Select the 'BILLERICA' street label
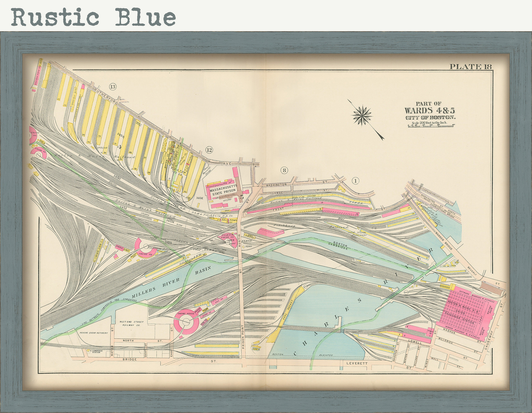The image size is (532, 413). point(445,341)
